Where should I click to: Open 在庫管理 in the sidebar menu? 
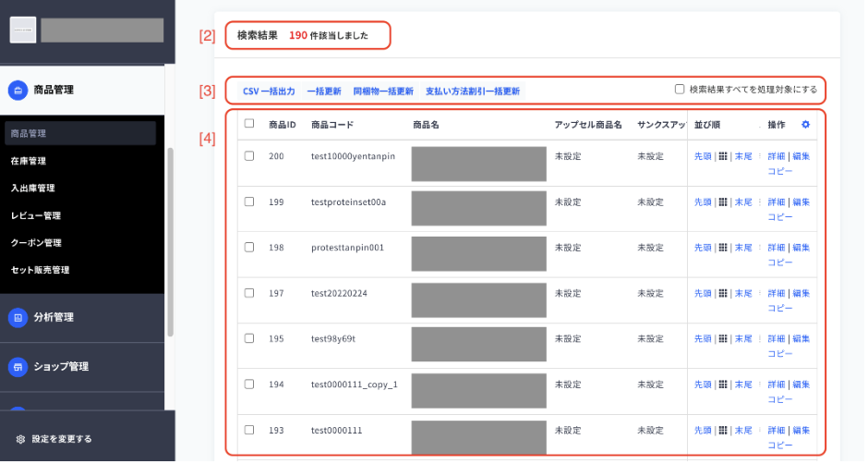[x=29, y=162]
